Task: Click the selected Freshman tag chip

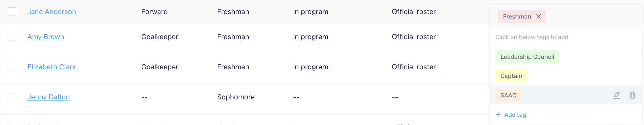Action: point(517,16)
